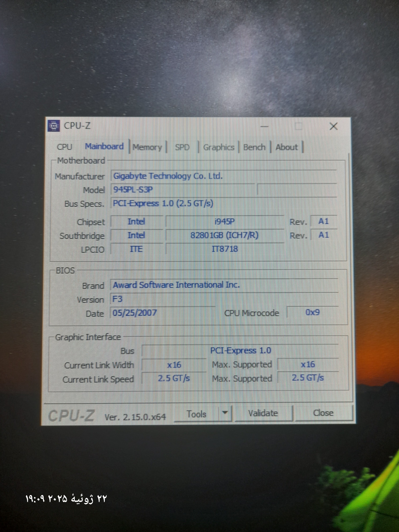Click the Close button at bottom
Image resolution: width=399 pixels, height=532 pixels.
tap(323, 413)
